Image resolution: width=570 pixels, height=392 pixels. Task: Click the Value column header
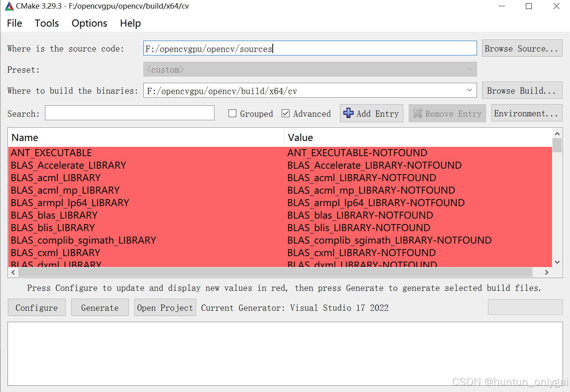point(418,137)
